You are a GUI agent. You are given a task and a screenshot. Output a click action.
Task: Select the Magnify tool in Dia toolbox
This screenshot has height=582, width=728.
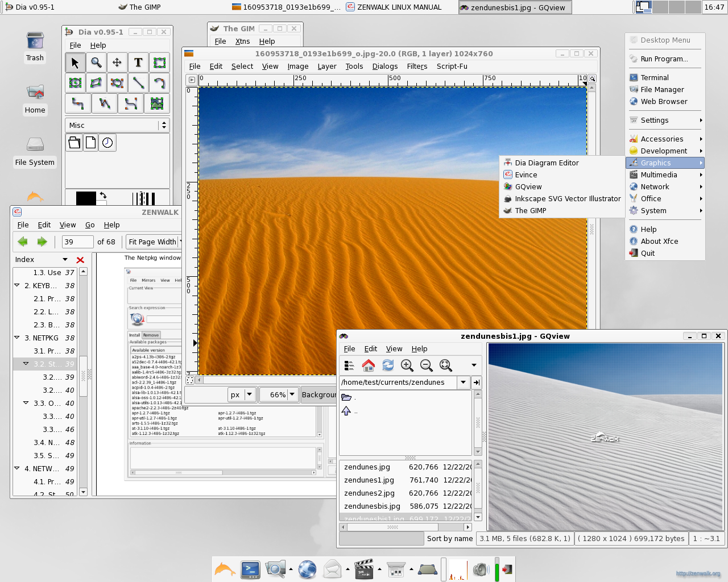coord(96,63)
